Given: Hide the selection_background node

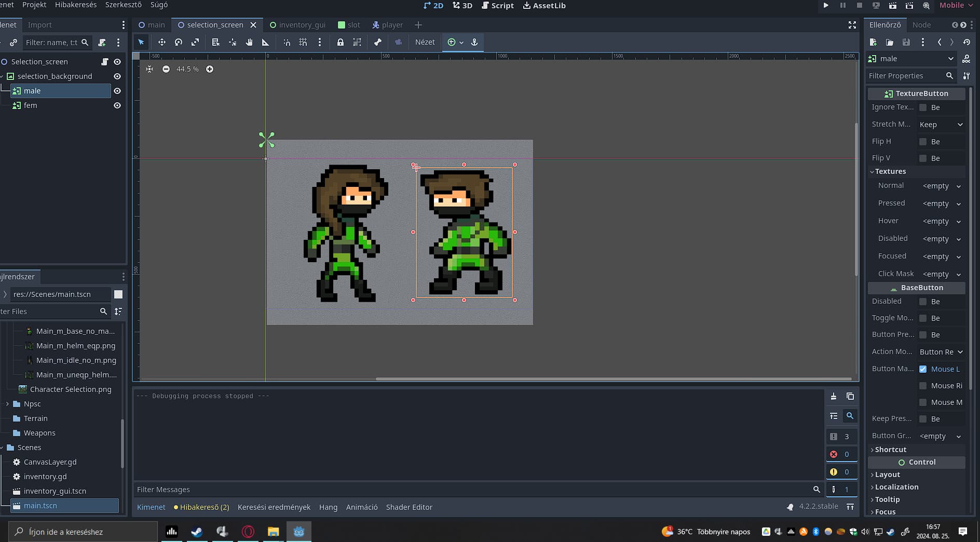Looking at the screenshot, I should tap(117, 76).
